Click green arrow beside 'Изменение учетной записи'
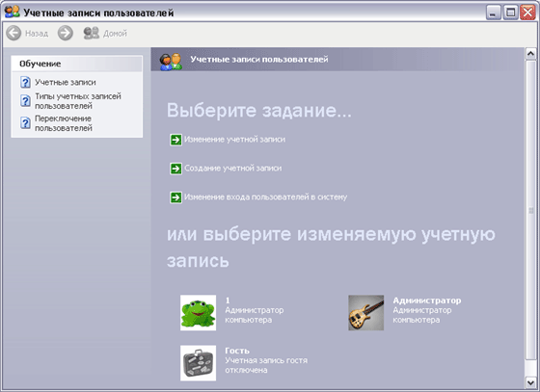 pos(175,140)
